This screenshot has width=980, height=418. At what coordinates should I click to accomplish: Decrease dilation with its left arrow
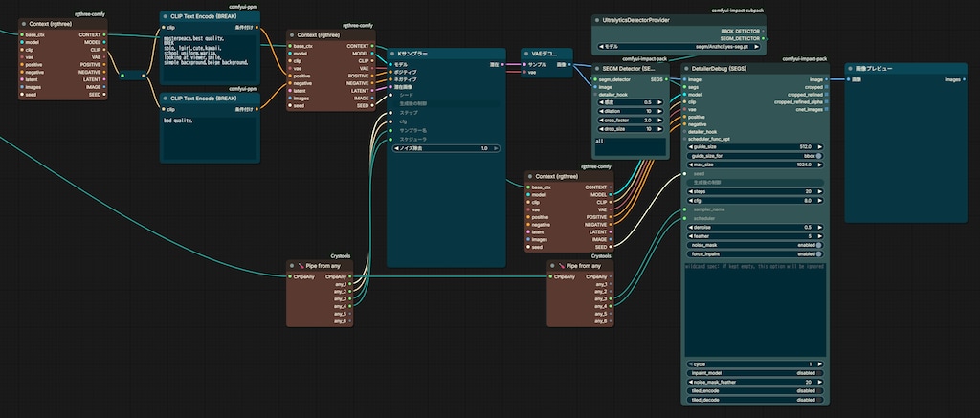[x=601, y=111]
